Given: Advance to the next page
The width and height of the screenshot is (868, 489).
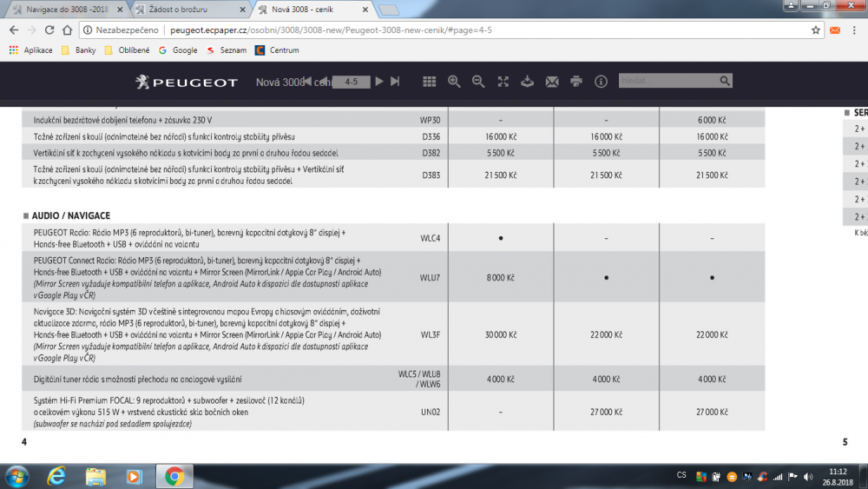Looking at the screenshot, I should 379,82.
